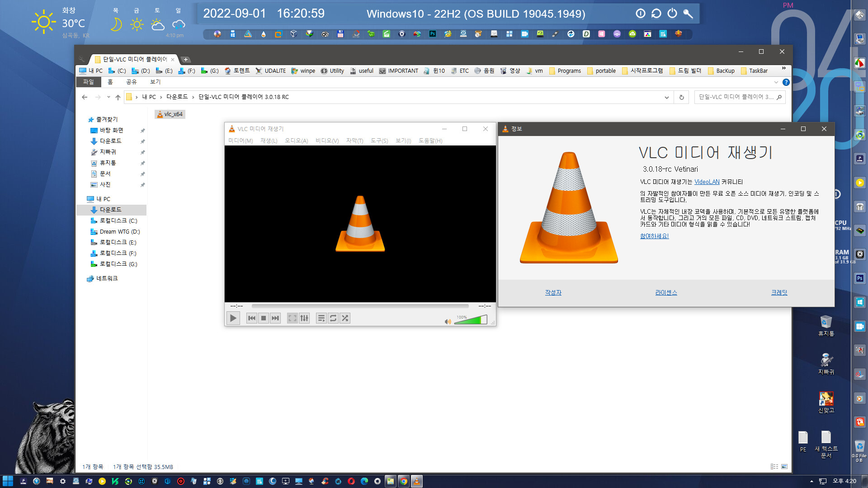Click the Photoshop icon in top dock
Image resolution: width=868 pixels, height=488 pixels.
click(433, 34)
